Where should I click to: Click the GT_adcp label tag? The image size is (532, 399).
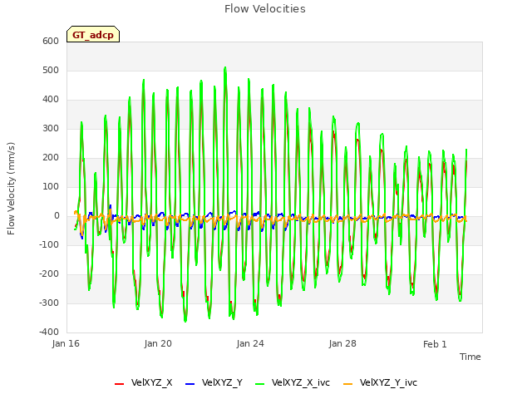pyautogui.click(x=93, y=35)
